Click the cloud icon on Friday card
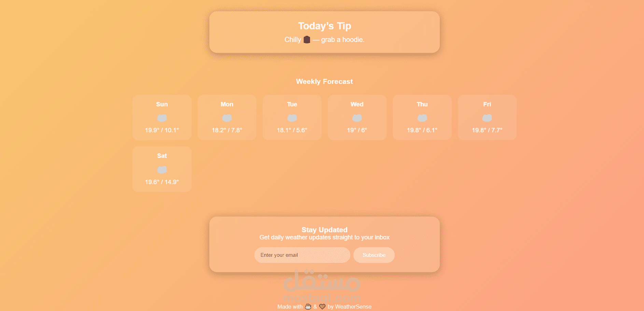644x311 pixels. pyautogui.click(x=487, y=118)
